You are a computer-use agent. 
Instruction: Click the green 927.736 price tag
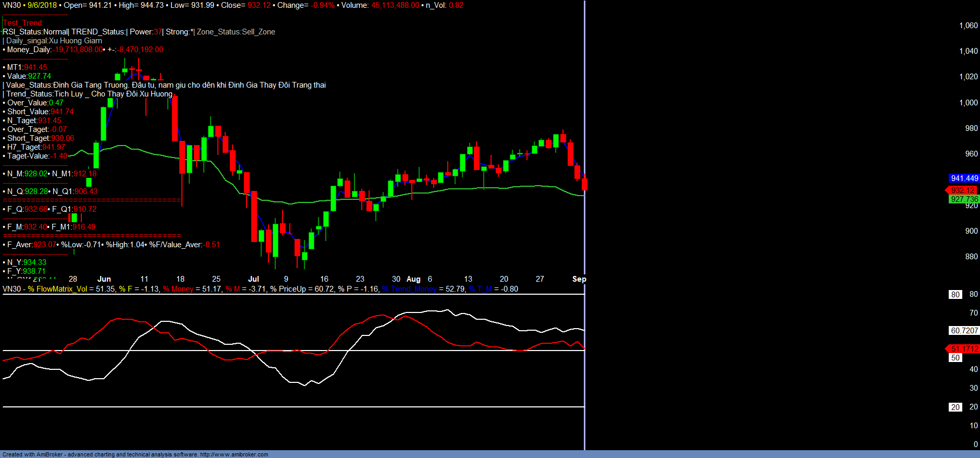coord(964,199)
